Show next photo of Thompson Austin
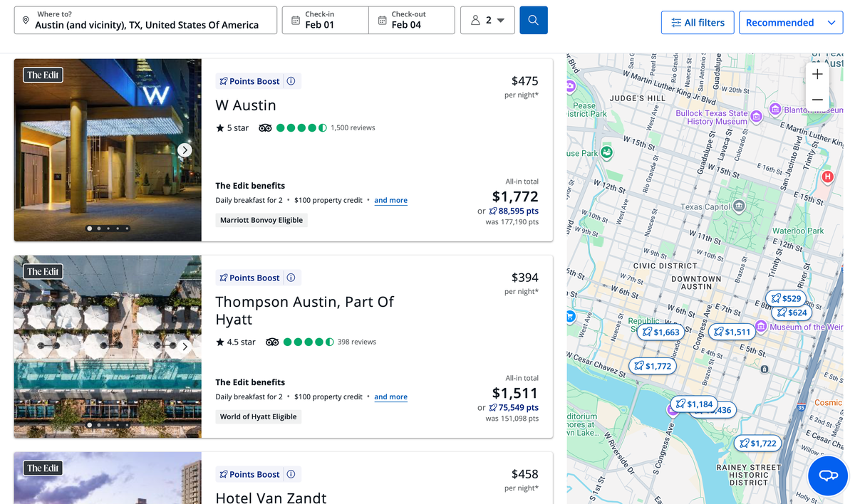The height and width of the screenshot is (504, 855). click(x=185, y=347)
